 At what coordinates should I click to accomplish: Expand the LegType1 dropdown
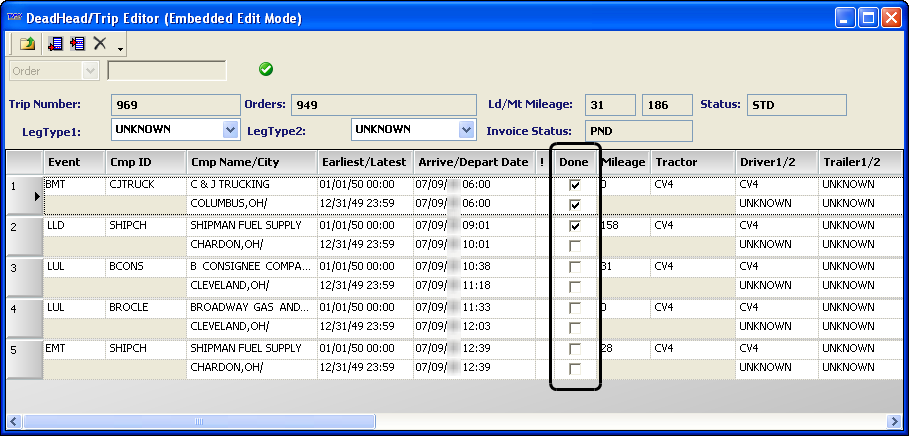230,130
